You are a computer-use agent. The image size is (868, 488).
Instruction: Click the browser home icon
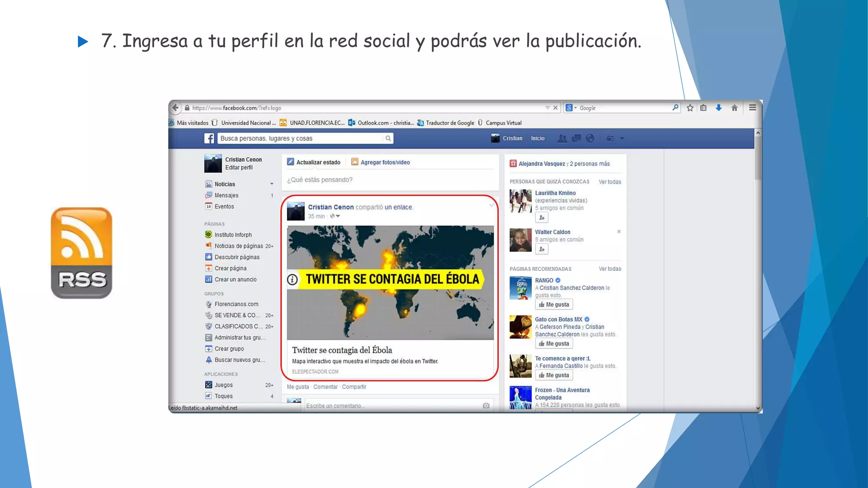click(734, 108)
